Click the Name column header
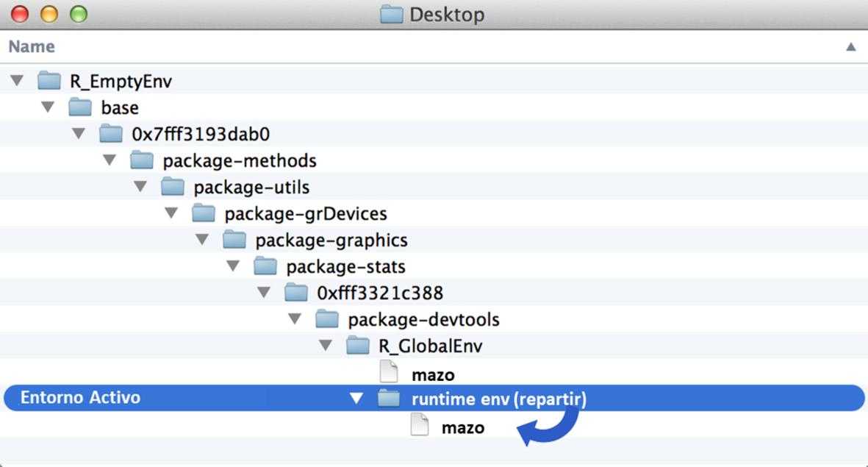This screenshot has width=868, height=467. coord(32,47)
